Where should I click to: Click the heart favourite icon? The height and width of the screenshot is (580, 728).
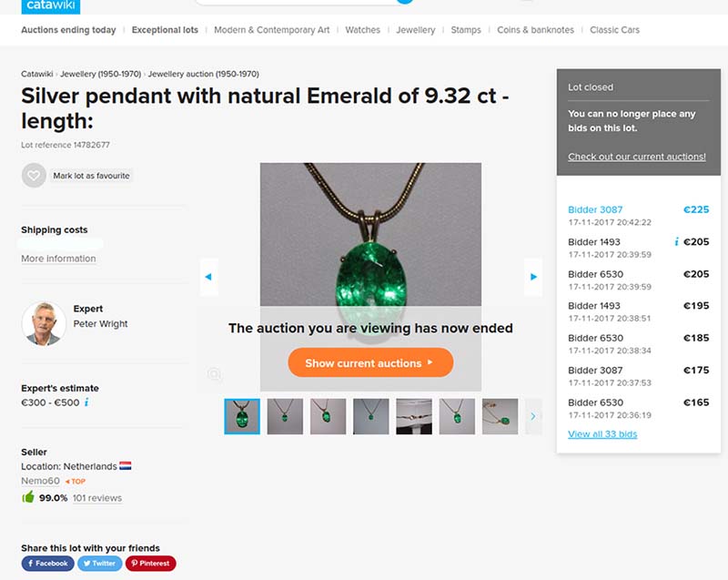(x=34, y=176)
